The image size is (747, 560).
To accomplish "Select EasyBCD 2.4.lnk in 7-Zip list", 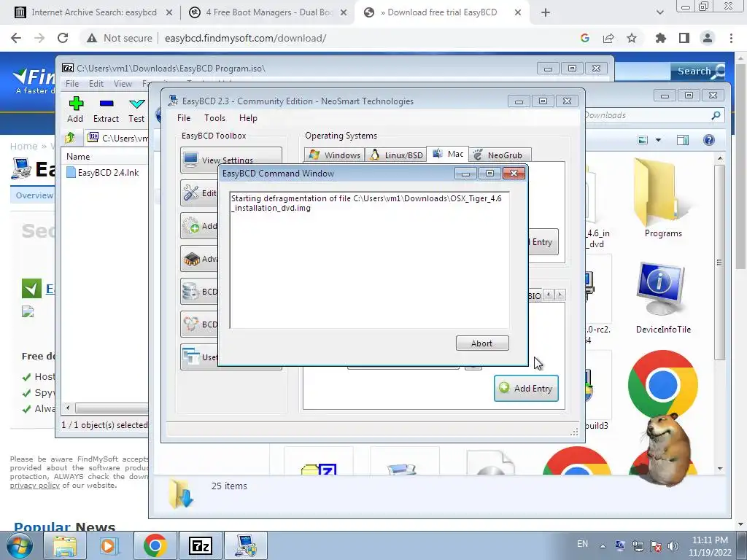I will tap(103, 172).
